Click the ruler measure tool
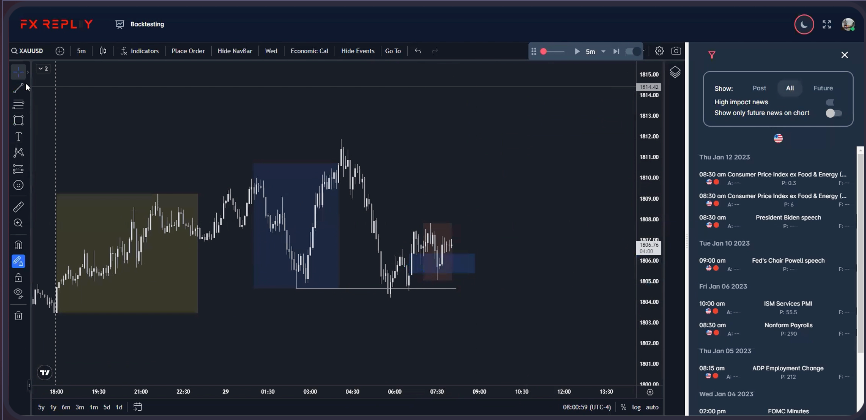Screen dimensions: 866x420 point(18,207)
